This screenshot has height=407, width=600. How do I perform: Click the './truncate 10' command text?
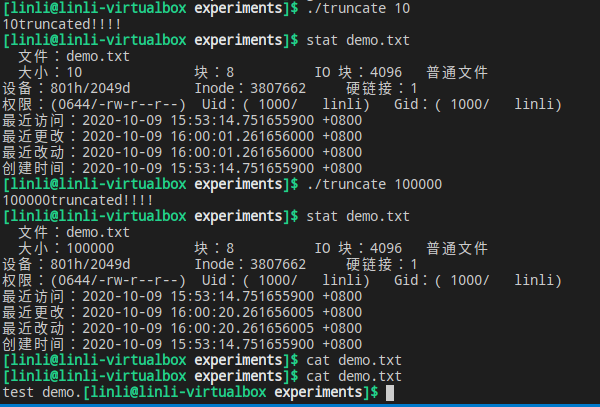tap(358, 8)
